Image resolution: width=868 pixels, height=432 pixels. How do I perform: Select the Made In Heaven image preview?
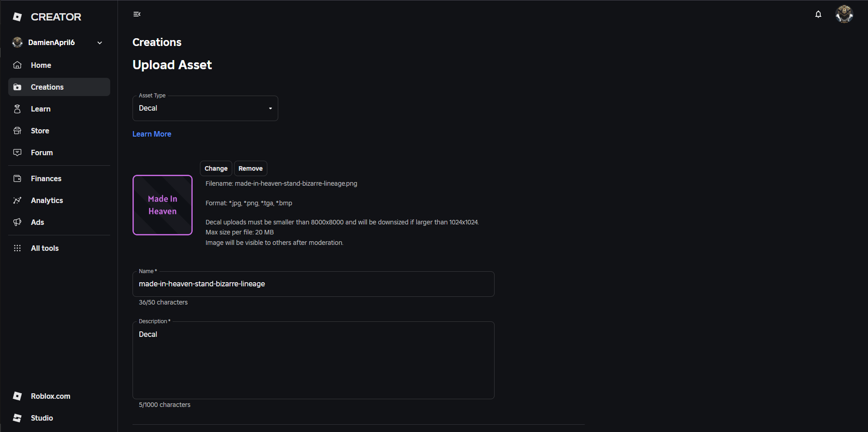pos(162,205)
